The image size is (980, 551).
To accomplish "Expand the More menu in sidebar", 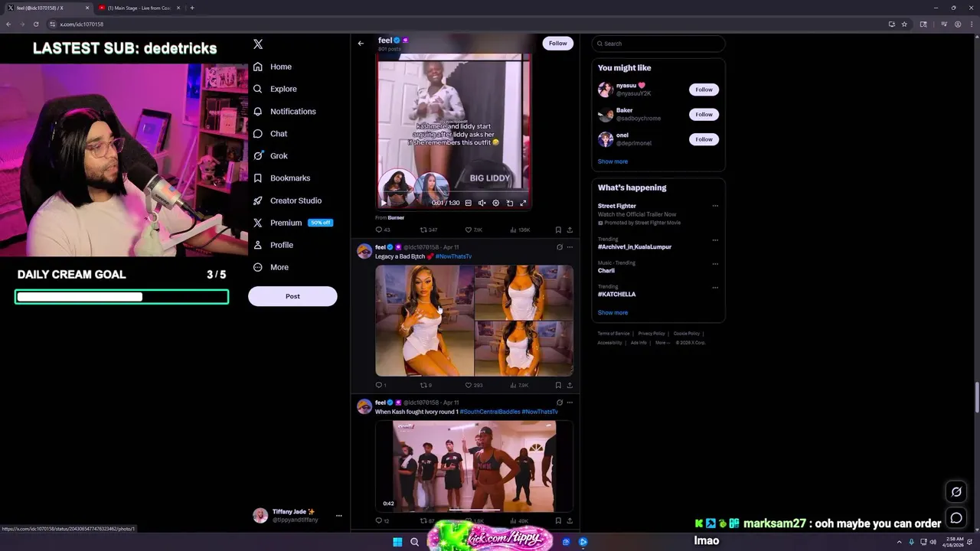I will (271, 267).
